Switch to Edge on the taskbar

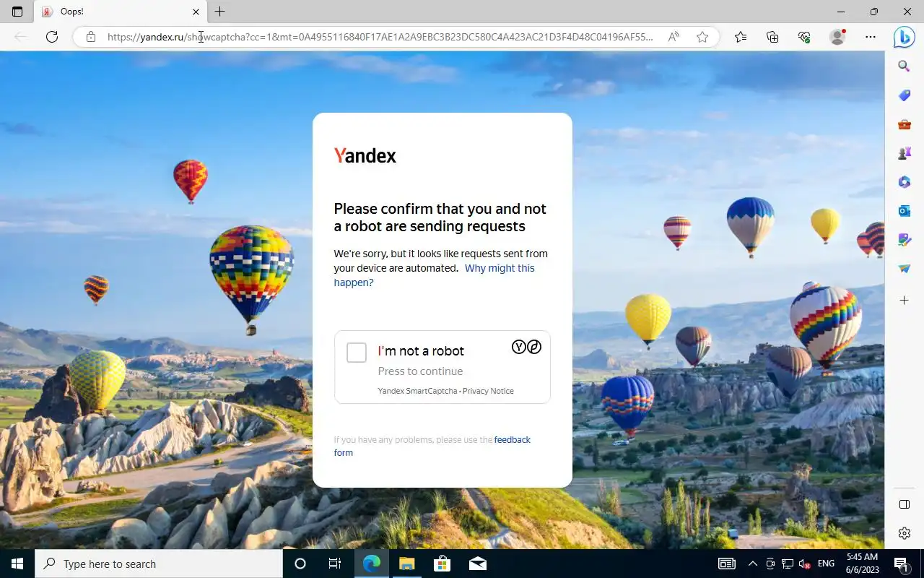372,564
